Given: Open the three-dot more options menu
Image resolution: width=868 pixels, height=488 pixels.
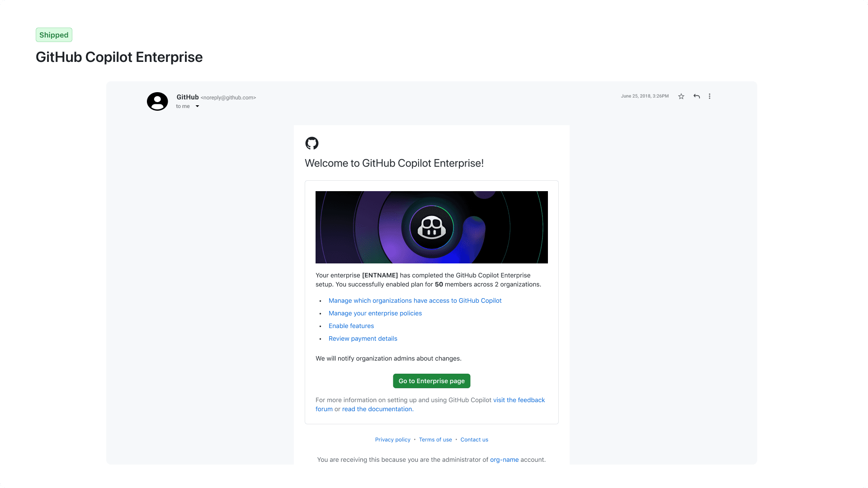Looking at the screenshot, I should (709, 96).
